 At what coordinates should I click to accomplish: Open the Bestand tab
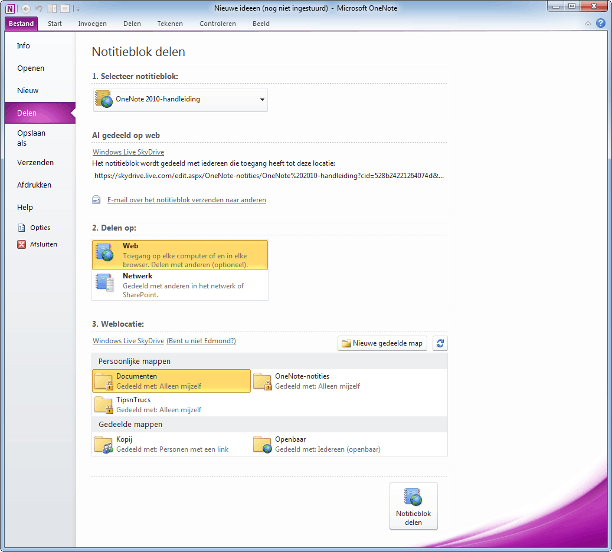(21, 23)
